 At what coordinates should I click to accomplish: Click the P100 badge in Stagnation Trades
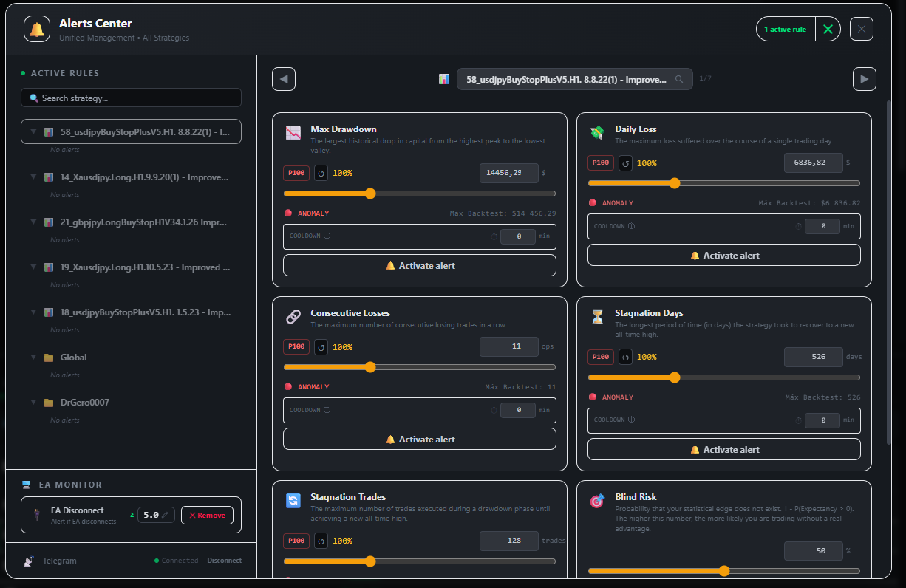click(x=296, y=541)
